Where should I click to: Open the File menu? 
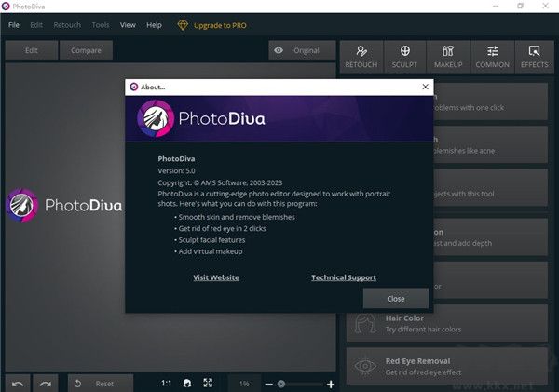pos(14,25)
